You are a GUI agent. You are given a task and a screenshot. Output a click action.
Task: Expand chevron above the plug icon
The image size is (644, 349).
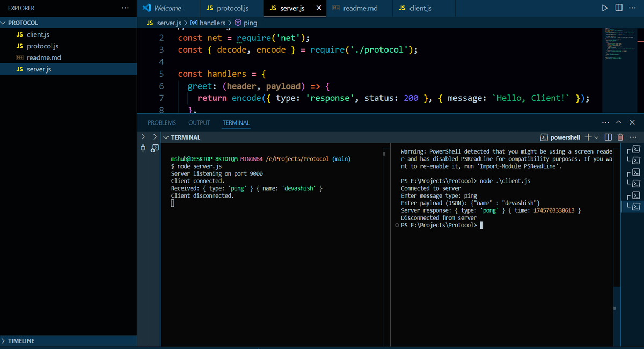(x=143, y=137)
